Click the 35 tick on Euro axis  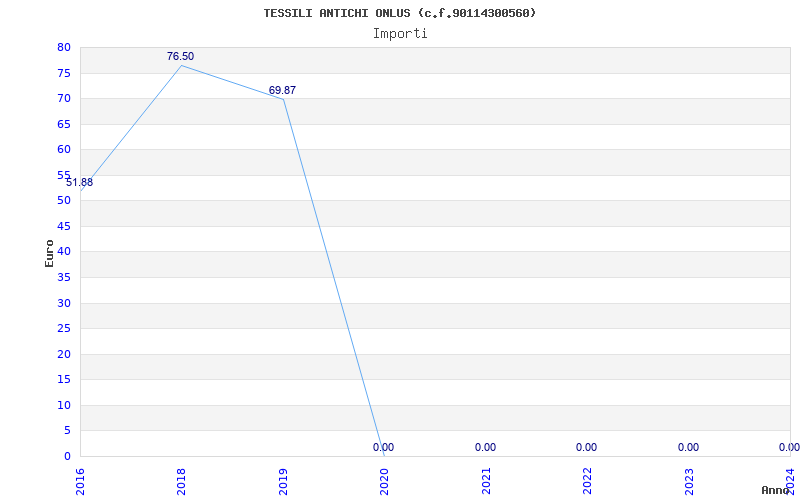pyautogui.click(x=64, y=278)
